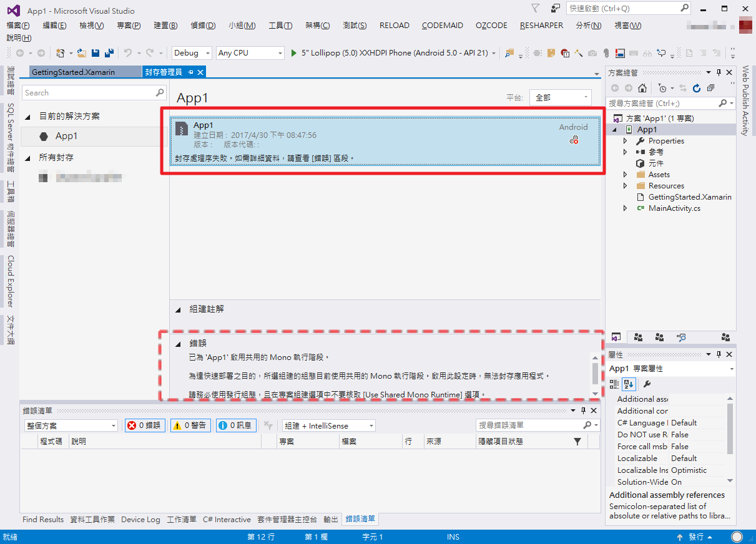Select App1 under 目前的解決方案
The image size is (756, 544).
(x=94, y=136)
